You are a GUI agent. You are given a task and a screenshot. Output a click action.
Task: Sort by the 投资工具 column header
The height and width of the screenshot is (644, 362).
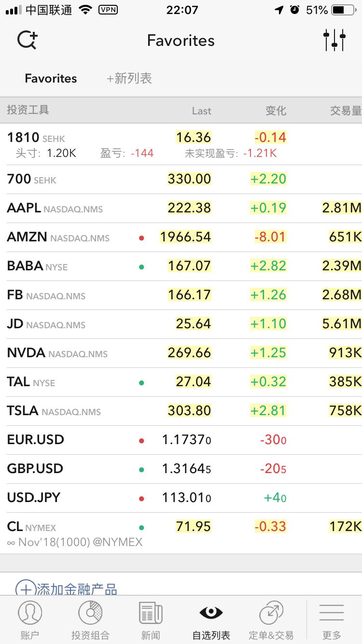pos(28,110)
